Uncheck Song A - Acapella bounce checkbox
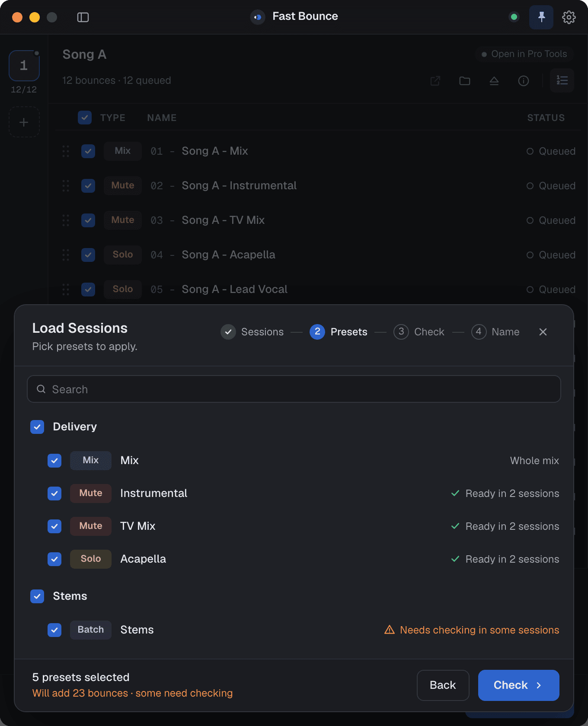Image resolution: width=588 pixels, height=726 pixels. point(88,255)
